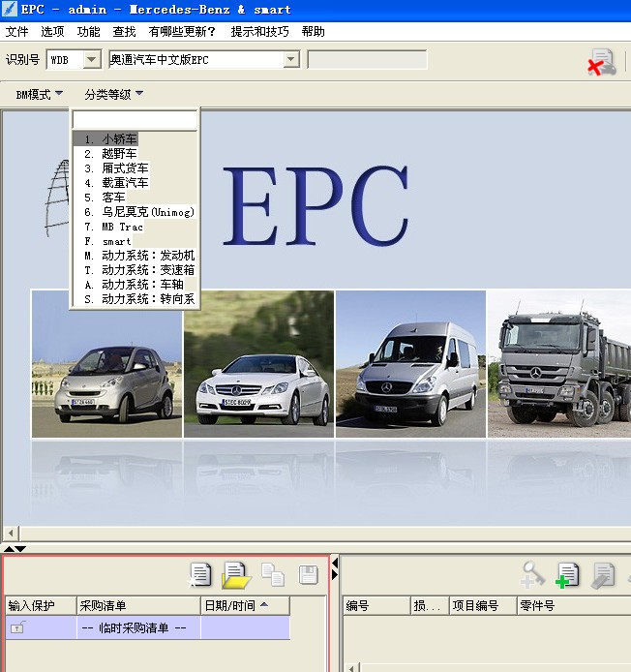Click the smart car photo thumbnail
Viewport: 631px width, 672px height.
tap(106, 364)
